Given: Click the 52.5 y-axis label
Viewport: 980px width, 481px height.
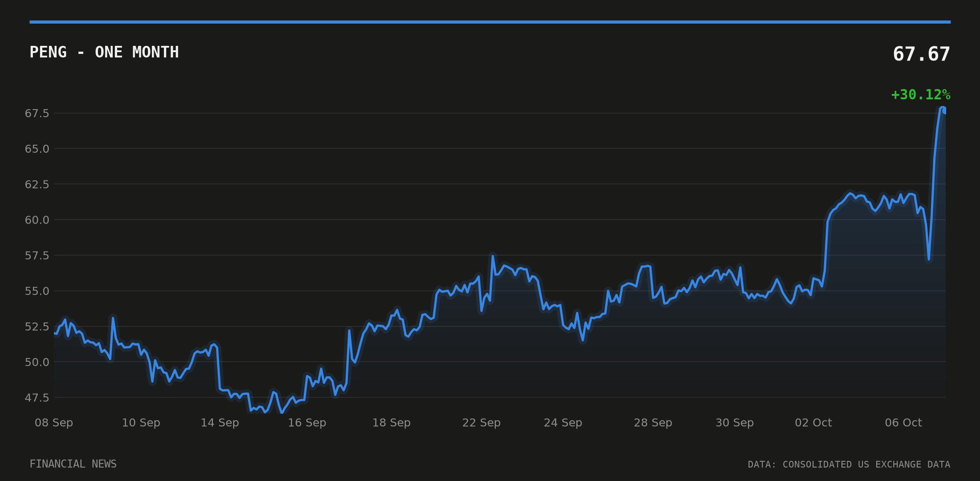Looking at the screenshot, I should pyautogui.click(x=37, y=327).
